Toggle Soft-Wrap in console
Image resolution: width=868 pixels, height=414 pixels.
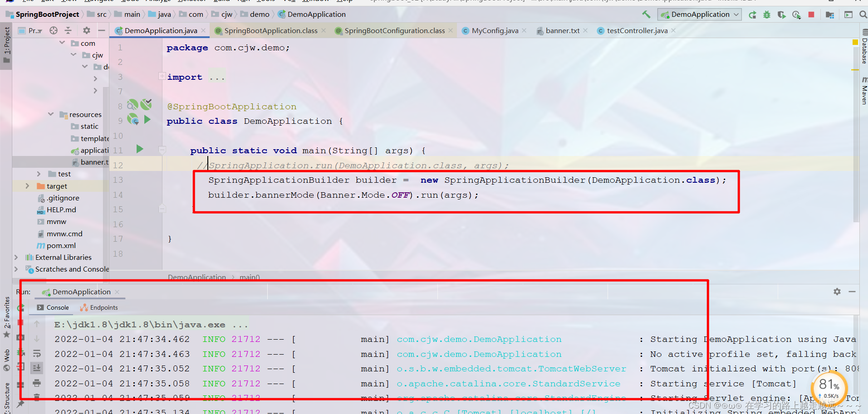tap(37, 353)
